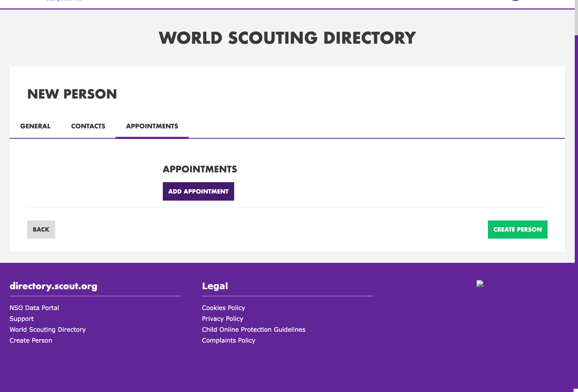Click the directory.scout.org footer heading
Viewport: 578px width, 392px height.
[x=53, y=286]
